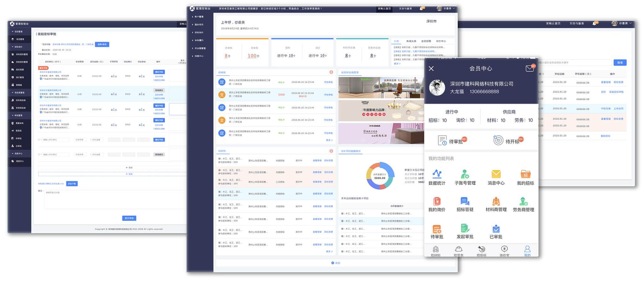The height and width of the screenshot is (281, 644).
Task: Click the blue 搜索 button
Action: 620,63
